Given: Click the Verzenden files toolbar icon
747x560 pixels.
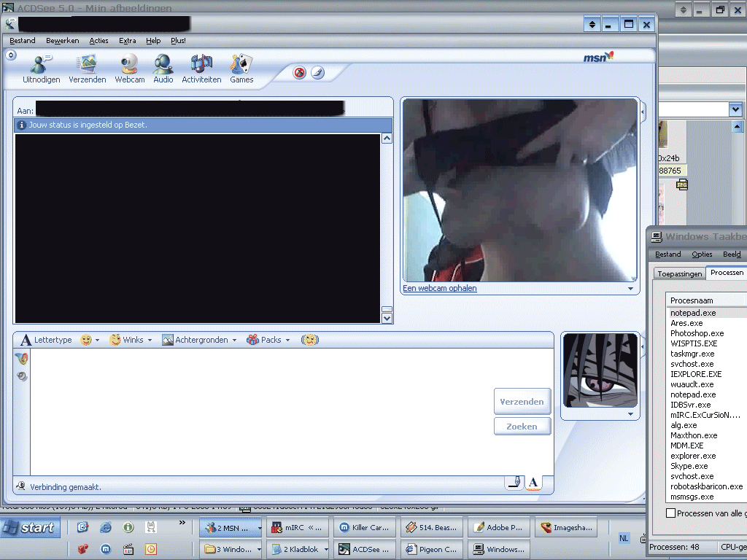Looking at the screenshot, I should 88,66.
